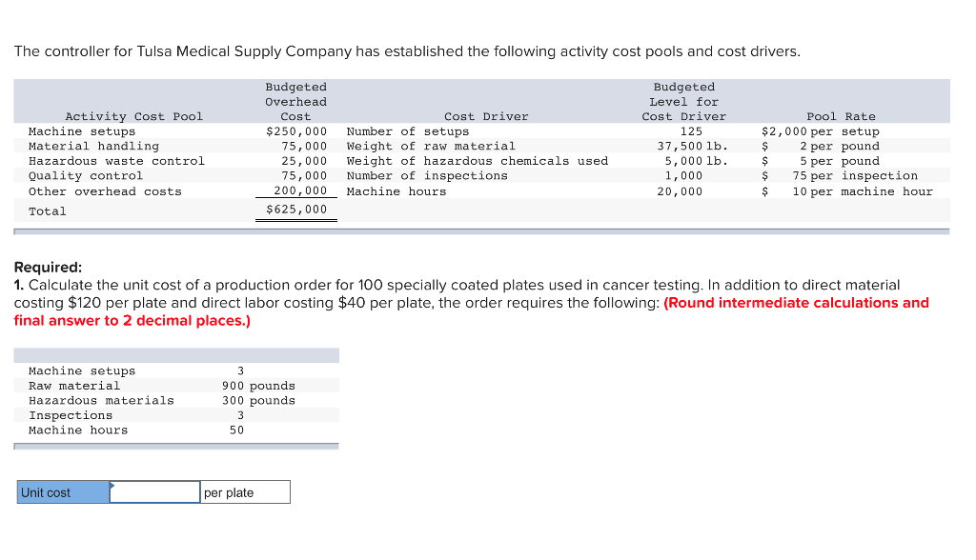
Task: Click the Unit cost answer input field
Action: coord(154,492)
